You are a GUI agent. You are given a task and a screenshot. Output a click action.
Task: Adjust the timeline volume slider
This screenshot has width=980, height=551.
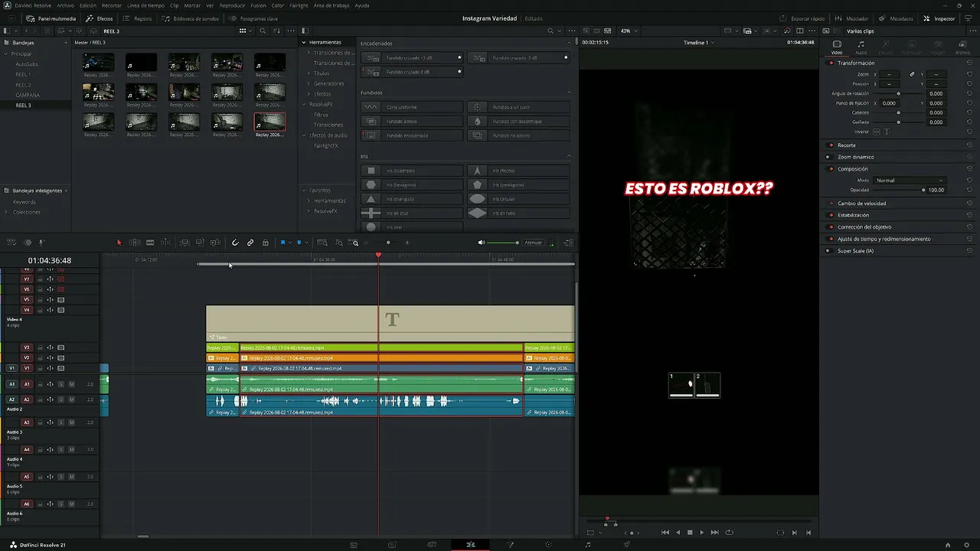click(x=503, y=243)
